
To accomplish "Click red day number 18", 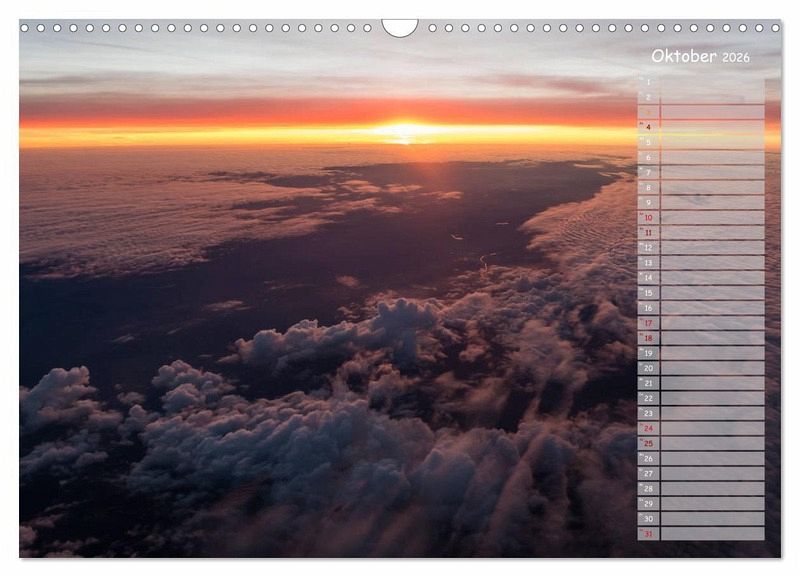I will [x=648, y=338].
